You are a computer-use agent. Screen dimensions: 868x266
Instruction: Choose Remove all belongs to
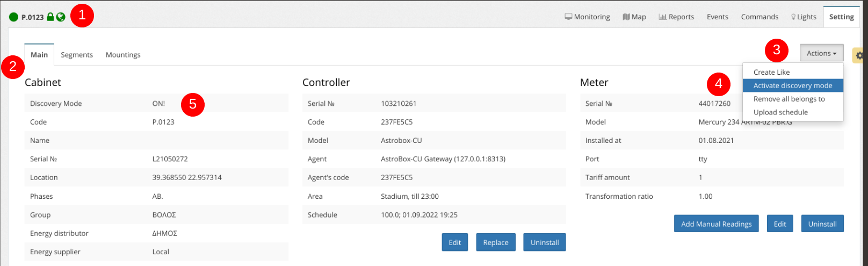(789, 99)
